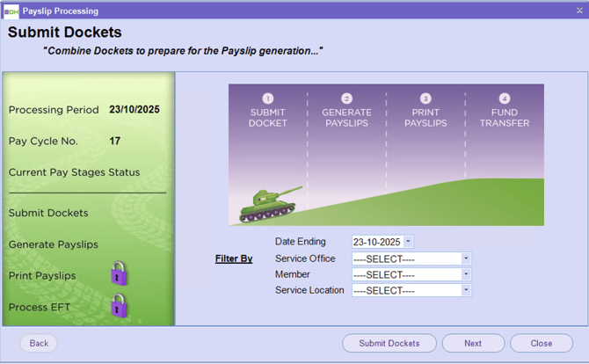The image size is (589, 364).
Task: Go back with the Back button
Action: pos(39,343)
